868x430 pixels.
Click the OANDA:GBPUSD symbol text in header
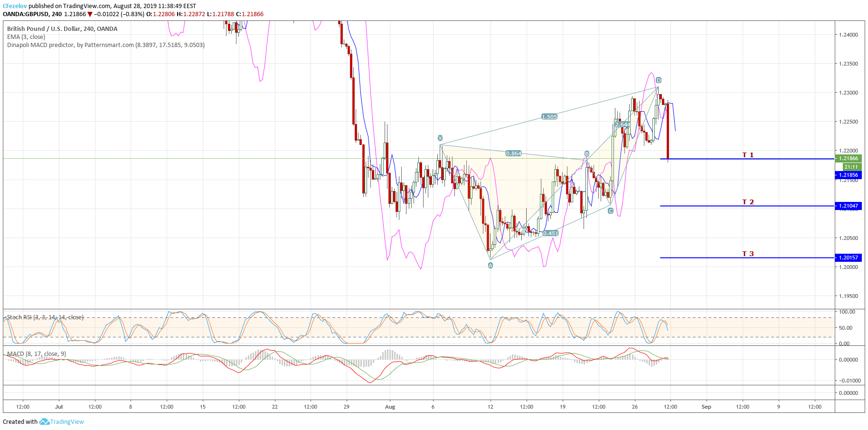tap(25, 14)
